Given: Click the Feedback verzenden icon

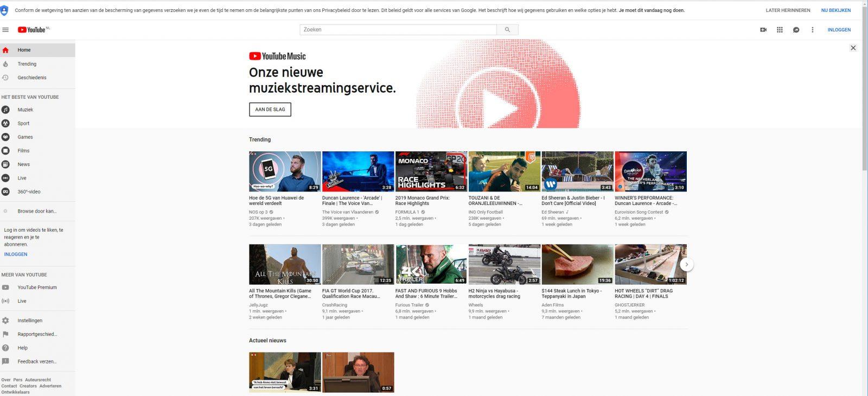Looking at the screenshot, I should click(5, 361).
